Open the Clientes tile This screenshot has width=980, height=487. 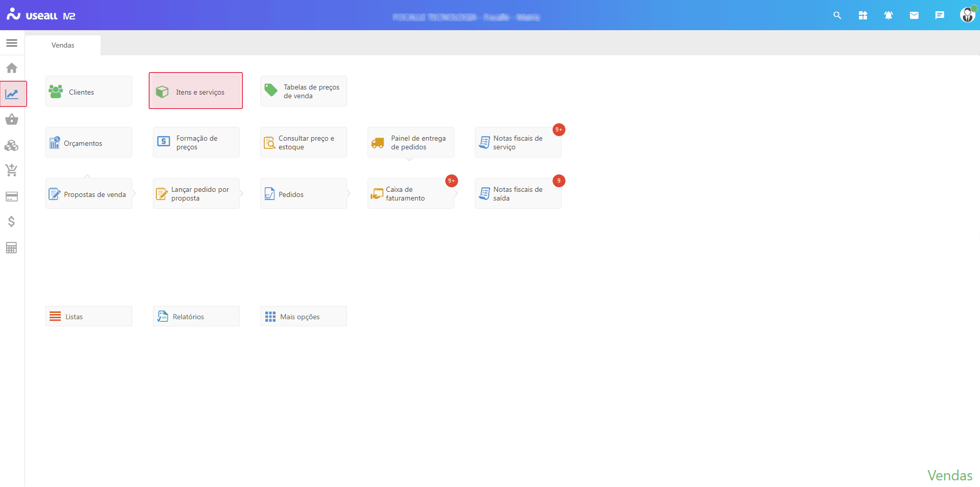coord(89,92)
